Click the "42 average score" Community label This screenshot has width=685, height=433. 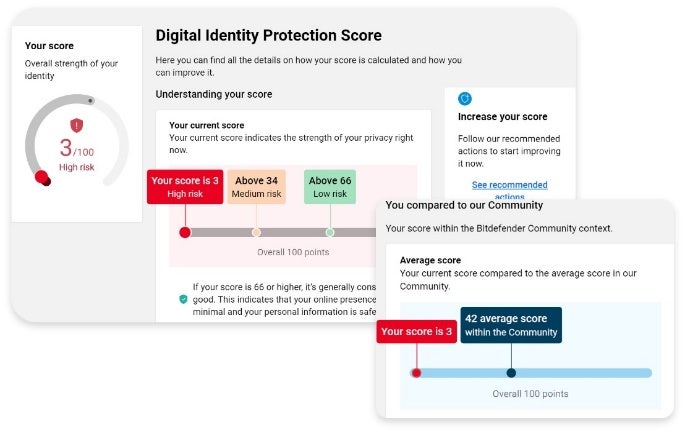click(x=511, y=325)
